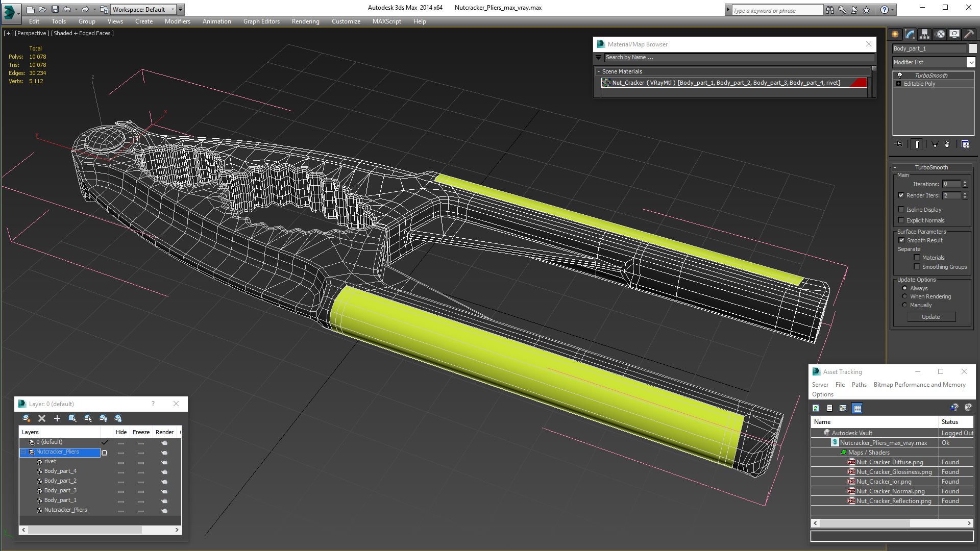Open the Rendering menu
The width and height of the screenshot is (980, 551).
pos(305,21)
